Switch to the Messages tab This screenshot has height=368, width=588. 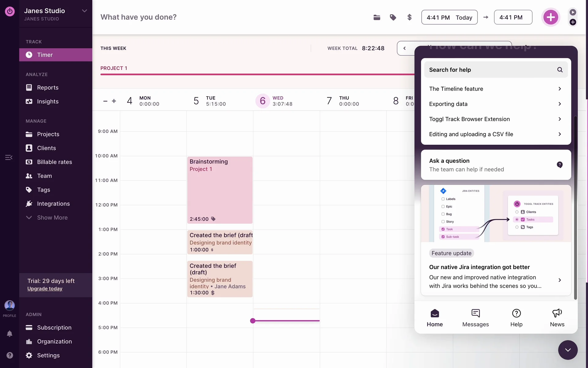point(475,318)
